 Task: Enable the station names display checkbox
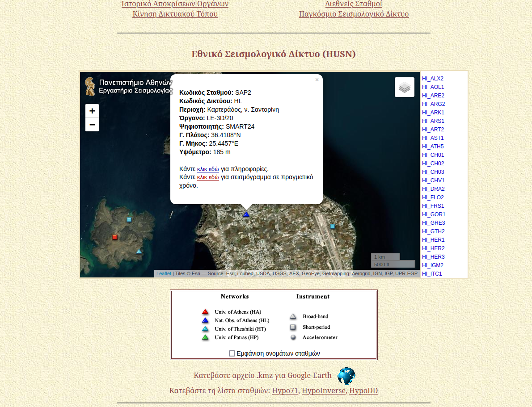click(232, 353)
